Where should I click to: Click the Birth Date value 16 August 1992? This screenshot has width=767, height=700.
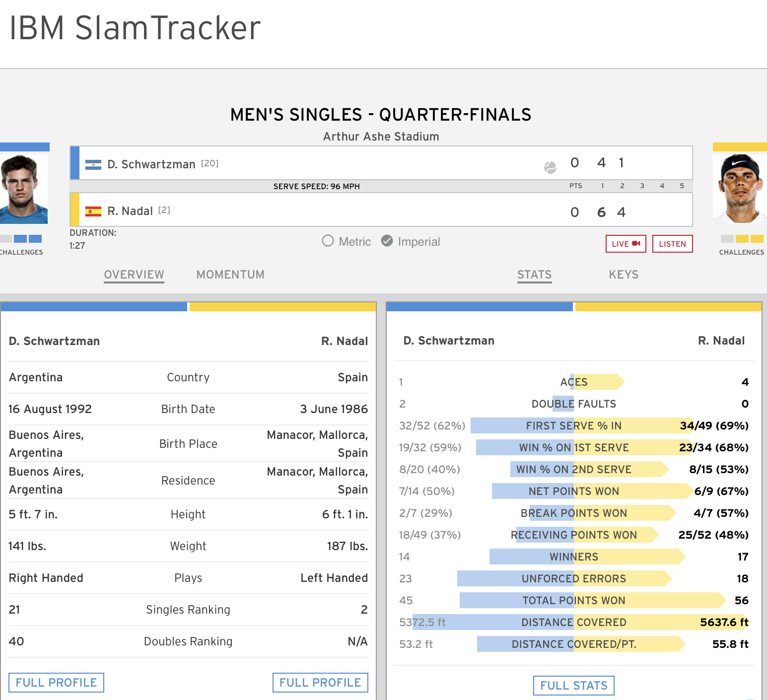pos(50,409)
